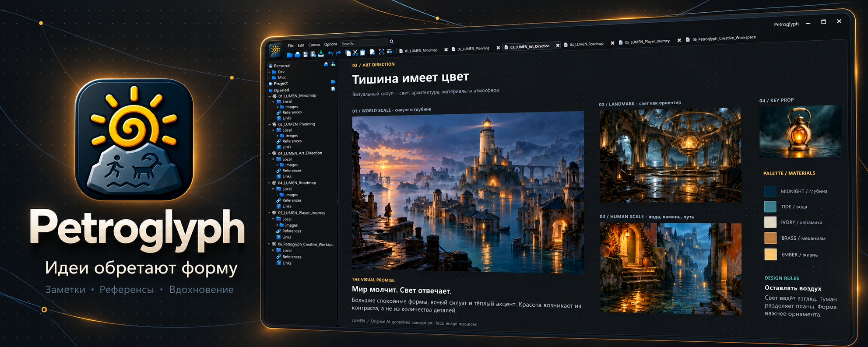This screenshot has width=868, height=347.
Task: Open the Options menu
Action: 331,44
